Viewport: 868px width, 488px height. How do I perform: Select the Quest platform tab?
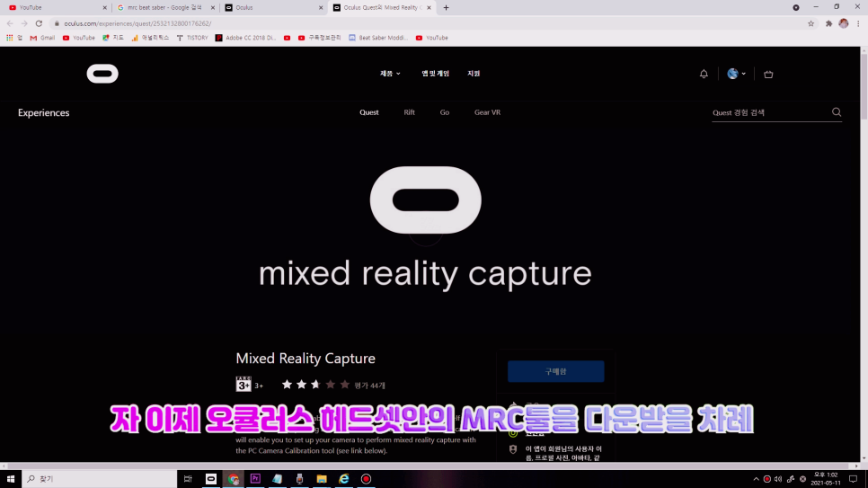368,112
